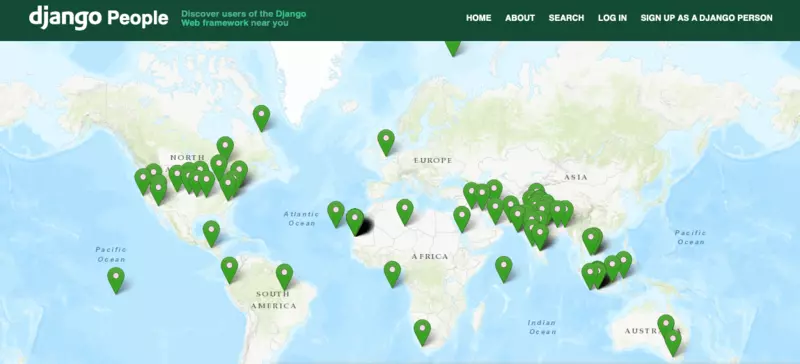Select the map pin at South Africa
The width and height of the screenshot is (800, 364).
point(422,332)
